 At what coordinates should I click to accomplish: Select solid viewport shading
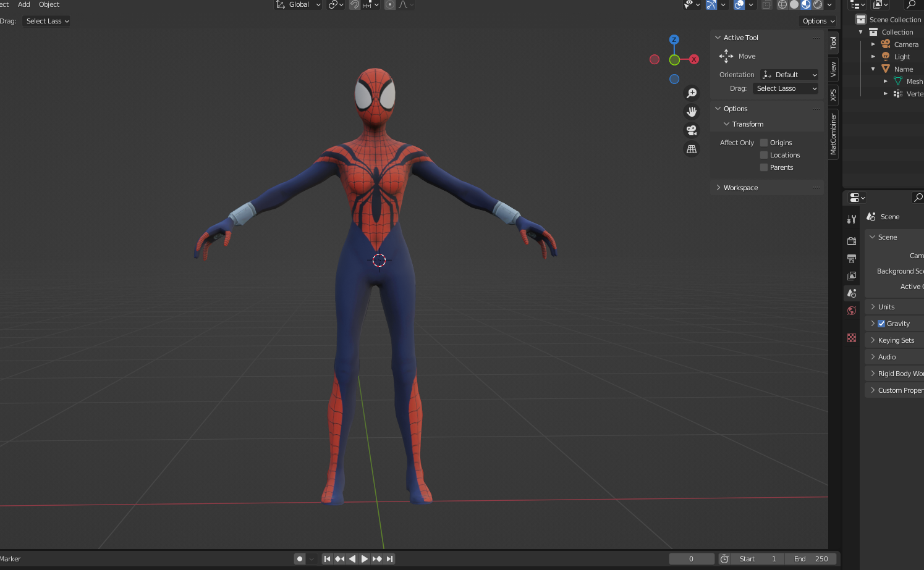click(x=794, y=5)
